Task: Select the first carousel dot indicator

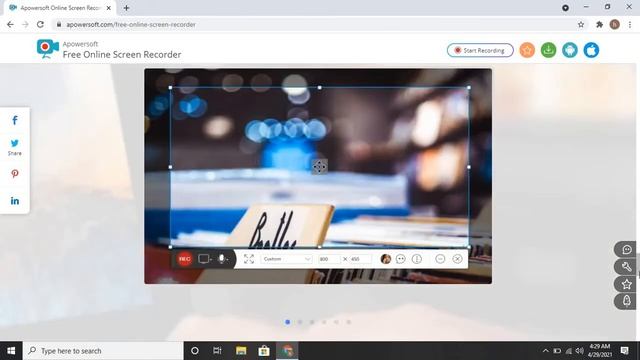Action: click(288, 322)
